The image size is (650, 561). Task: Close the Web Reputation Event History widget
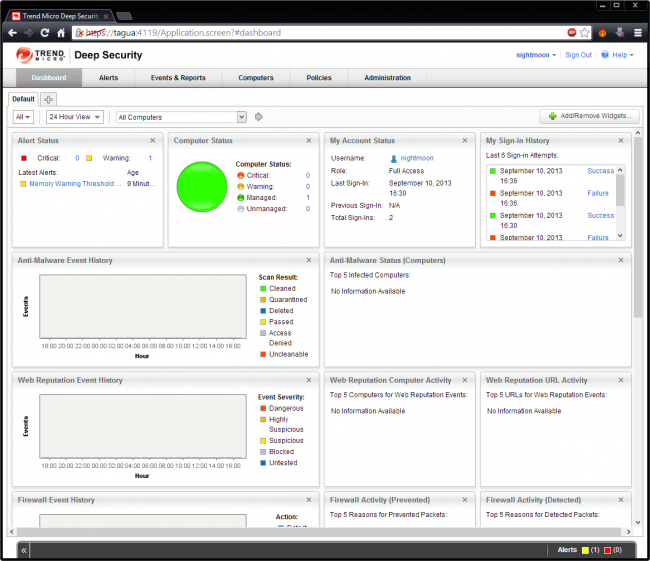point(309,380)
